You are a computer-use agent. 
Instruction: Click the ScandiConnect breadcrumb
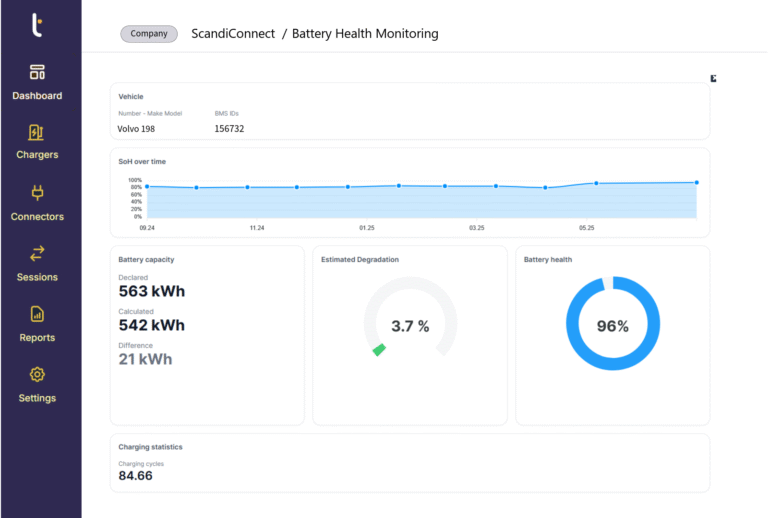tap(233, 34)
